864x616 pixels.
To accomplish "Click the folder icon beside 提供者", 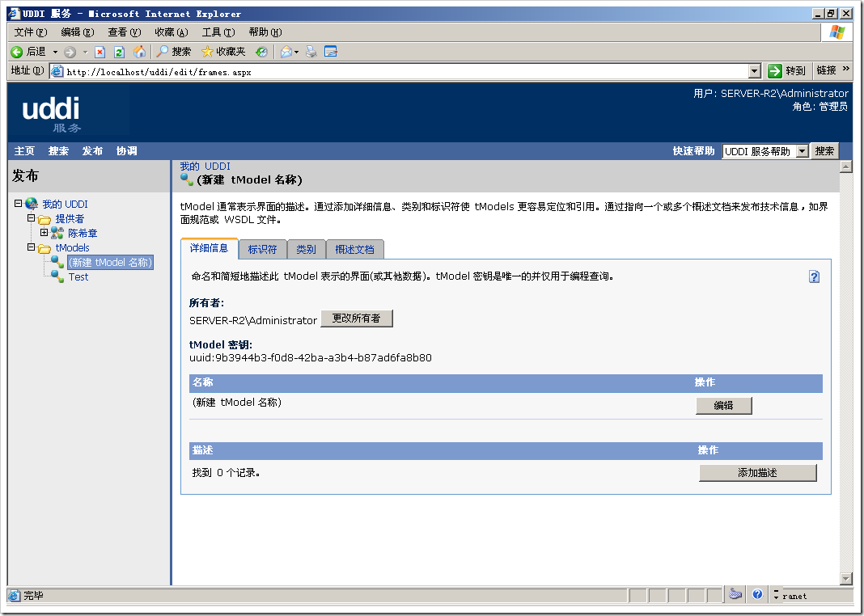I will coord(44,219).
